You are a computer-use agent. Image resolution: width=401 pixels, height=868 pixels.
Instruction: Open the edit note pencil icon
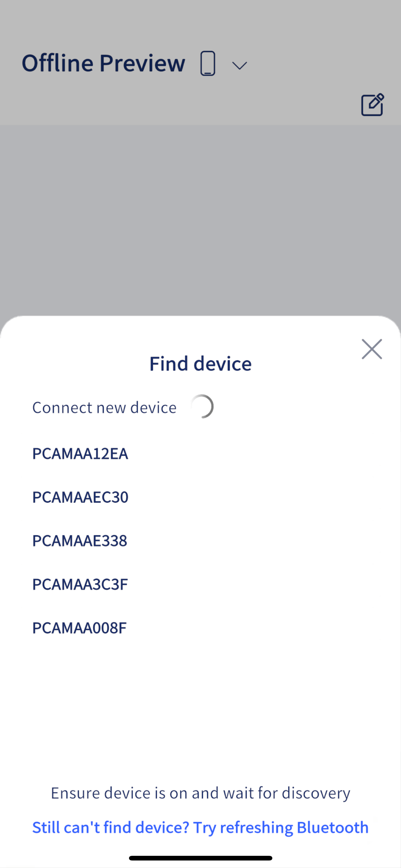[x=372, y=104]
